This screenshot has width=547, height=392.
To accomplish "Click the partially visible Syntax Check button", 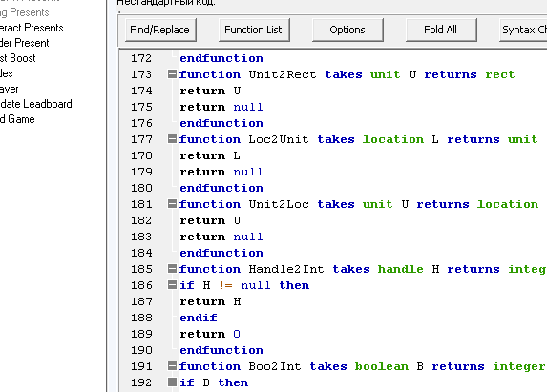I will (x=523, y=30).
